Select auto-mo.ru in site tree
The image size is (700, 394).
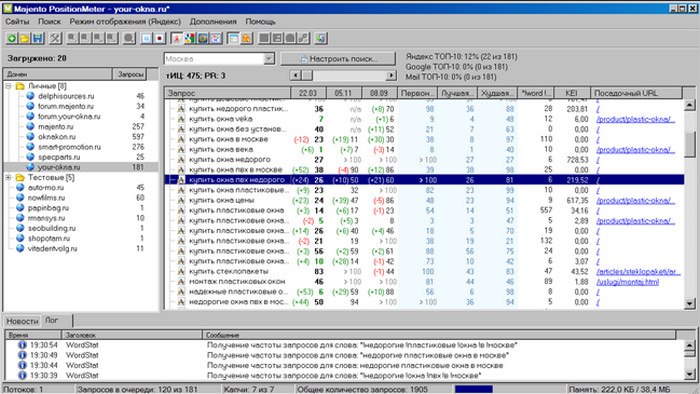pyautogui.click(x=46, y=187)
